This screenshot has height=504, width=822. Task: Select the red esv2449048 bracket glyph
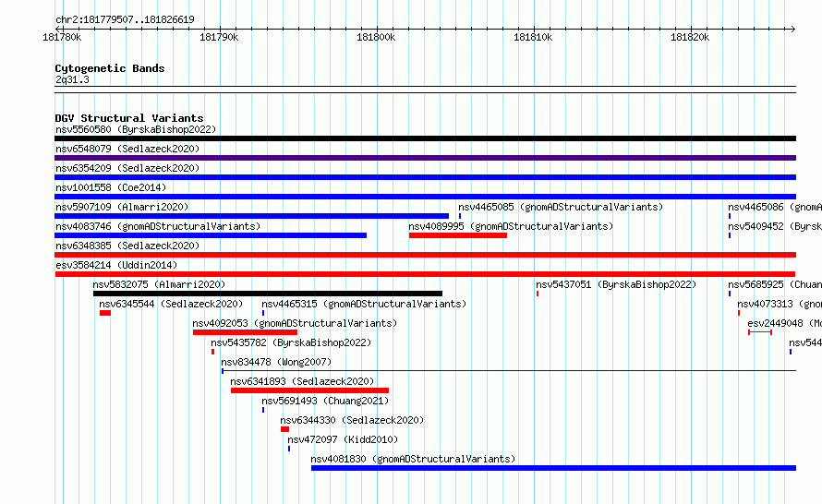click(x=760, y=332)
